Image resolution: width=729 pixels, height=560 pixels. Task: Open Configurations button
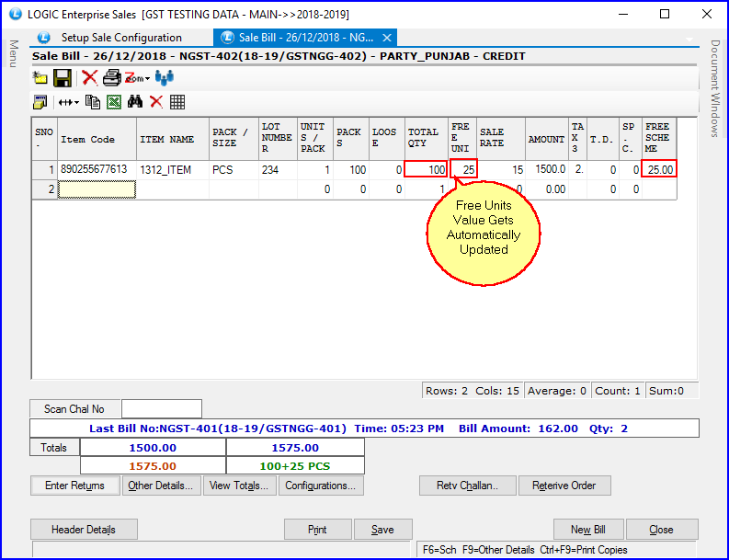pos(320,486)
